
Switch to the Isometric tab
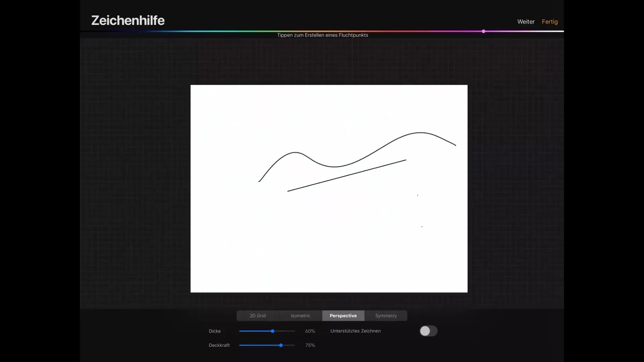[x=301, y=316]
